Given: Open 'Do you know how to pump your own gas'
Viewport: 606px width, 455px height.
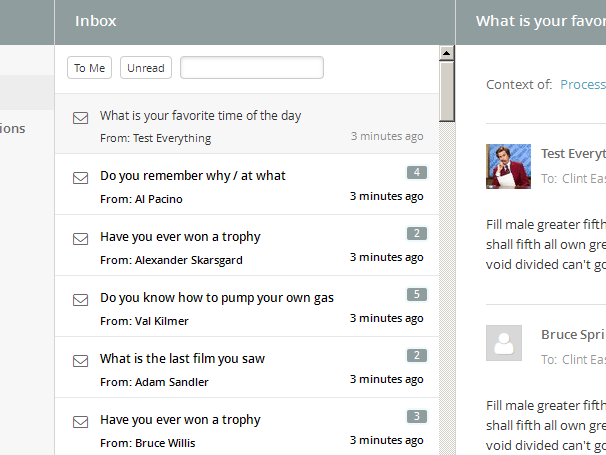Looking at the screenshot, I should pos(217,297).
